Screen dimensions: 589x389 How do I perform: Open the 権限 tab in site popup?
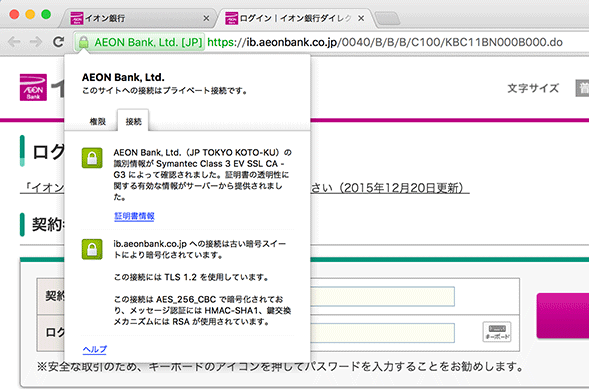point(98,121)
